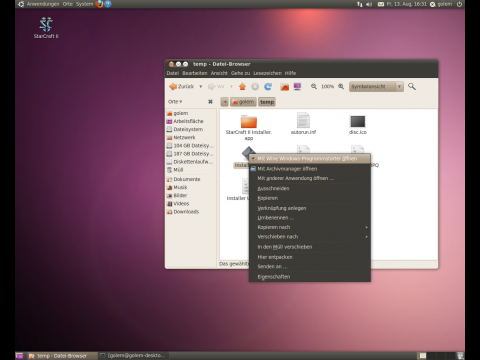Open Dateisystem in the sidebar
480x360 pixels.
[x=191, y=129]
